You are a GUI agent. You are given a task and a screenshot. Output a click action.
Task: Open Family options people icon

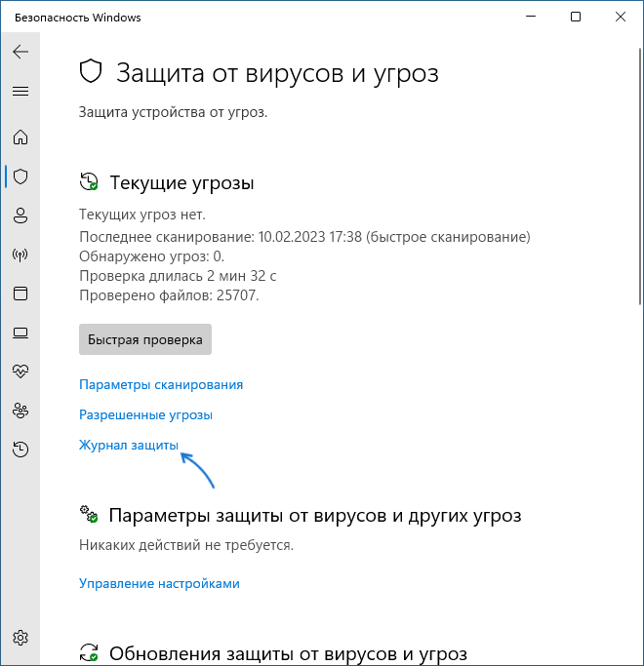20,411
